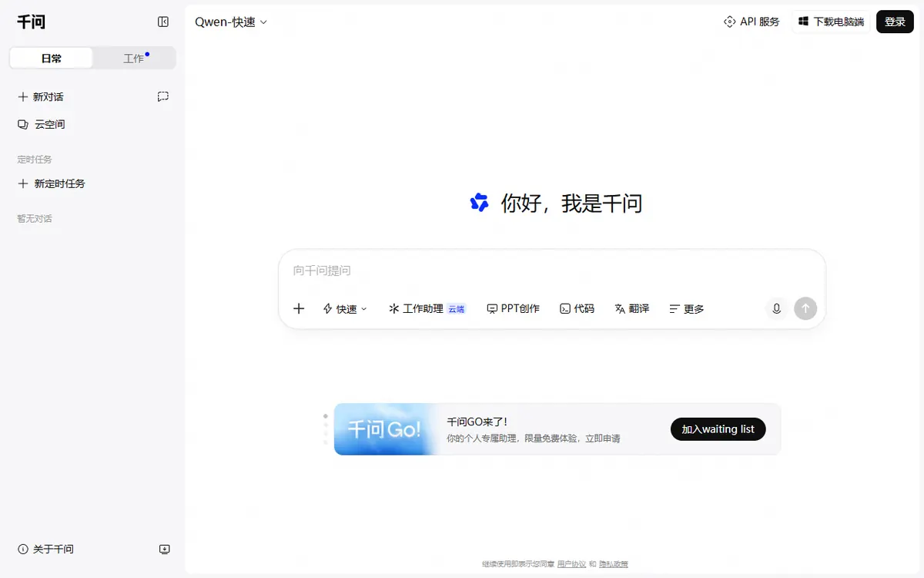Focus the 向千问提问 input field
This screenshot has height=578, width=924.
[551, 271]
